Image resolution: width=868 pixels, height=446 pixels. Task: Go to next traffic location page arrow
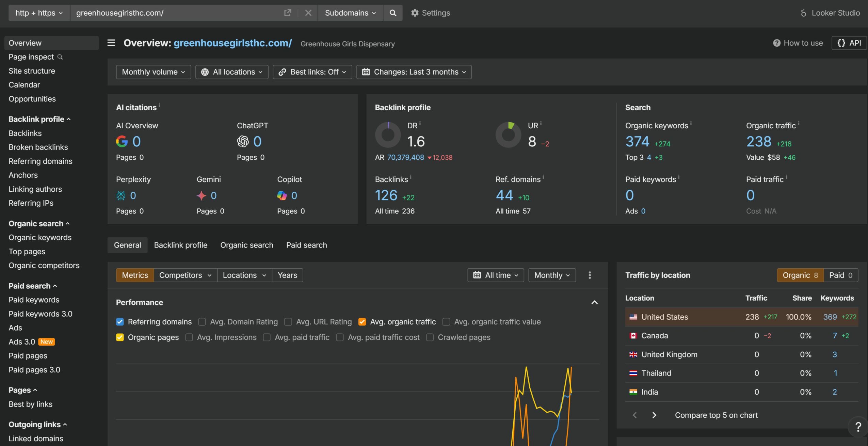[x=654, y=415]
